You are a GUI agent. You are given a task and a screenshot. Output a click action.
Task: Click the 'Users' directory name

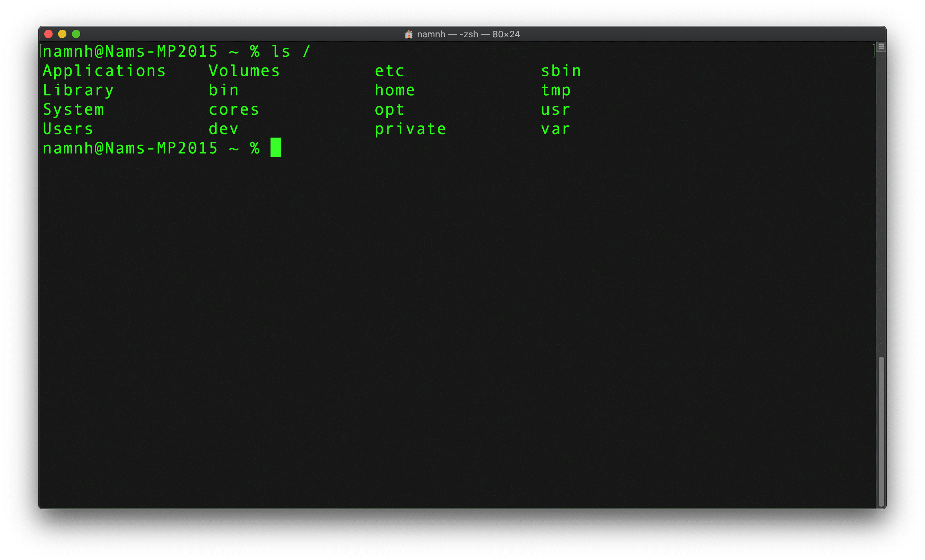point(68,129)
